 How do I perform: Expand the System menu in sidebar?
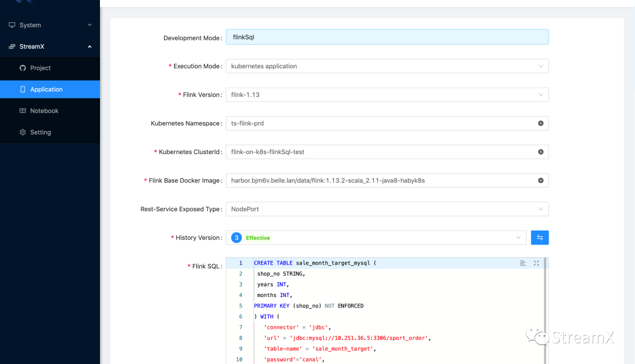coord(50,25)
